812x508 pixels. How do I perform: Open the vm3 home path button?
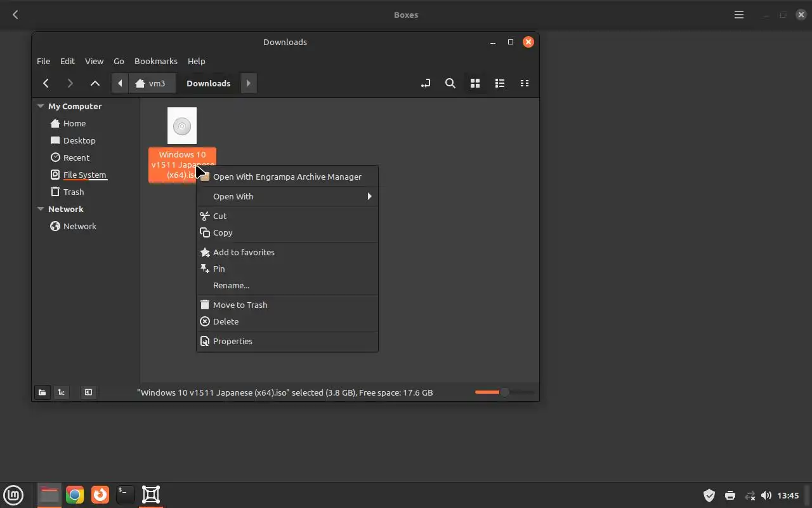pyautogui.click(x=151, y=83)
